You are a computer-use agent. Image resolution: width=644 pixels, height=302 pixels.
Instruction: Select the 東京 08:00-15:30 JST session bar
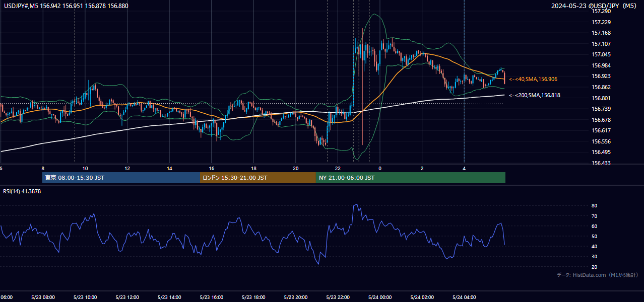(x=121, y=178)
